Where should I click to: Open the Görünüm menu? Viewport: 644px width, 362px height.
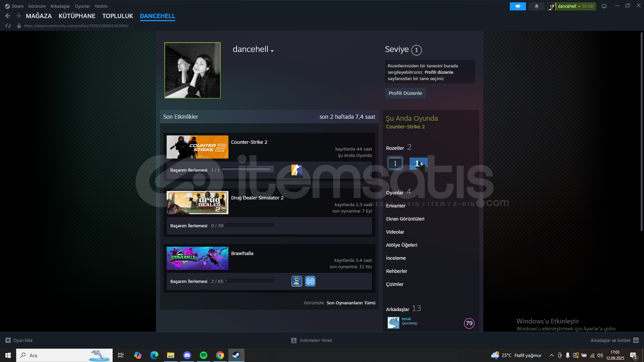click(x=37, y=6)
